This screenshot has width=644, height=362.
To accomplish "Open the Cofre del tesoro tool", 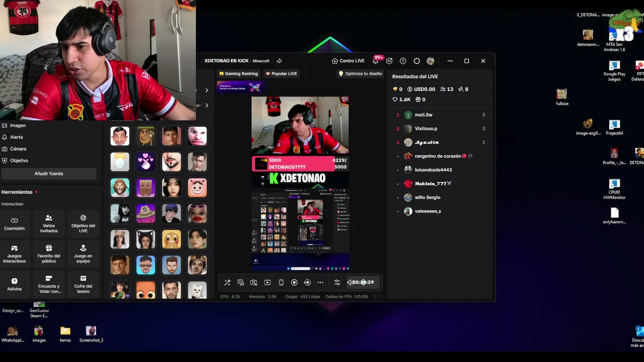I will (83, 285).
